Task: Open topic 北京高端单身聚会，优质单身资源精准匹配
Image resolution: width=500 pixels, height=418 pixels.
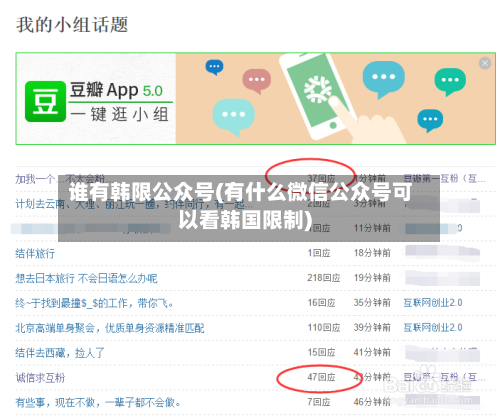Action: point(110,328)
